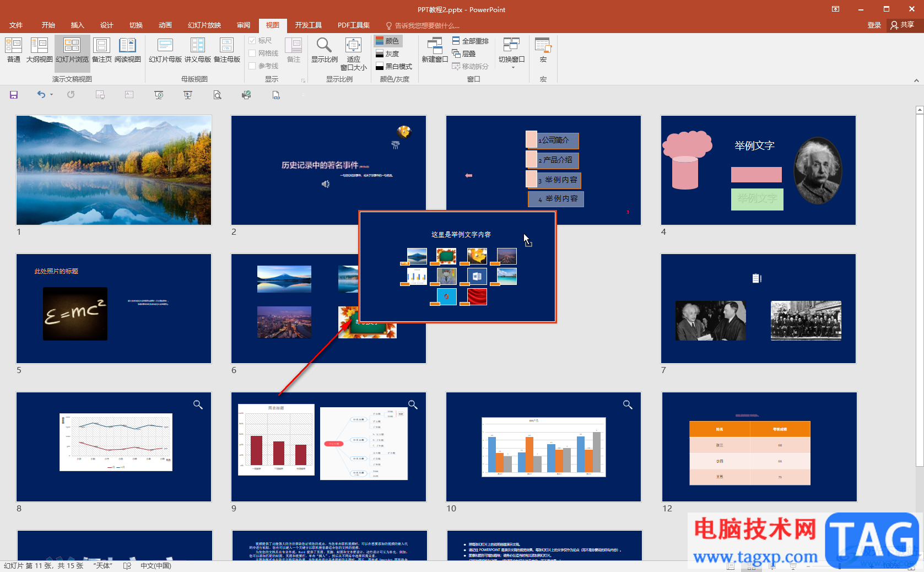The image size is (924, 572).
Task: Click vertical scrollbar up arrow
Action: coord(919,110)
